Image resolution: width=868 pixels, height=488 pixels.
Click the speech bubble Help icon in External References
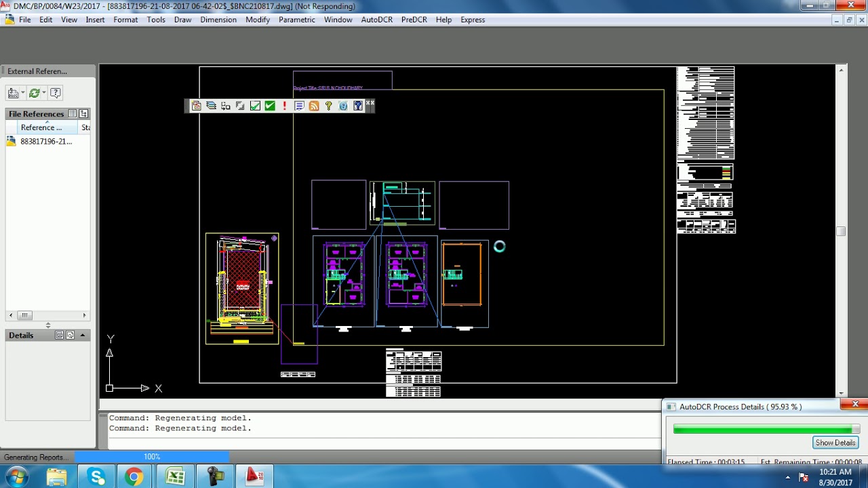click(56, 93)
